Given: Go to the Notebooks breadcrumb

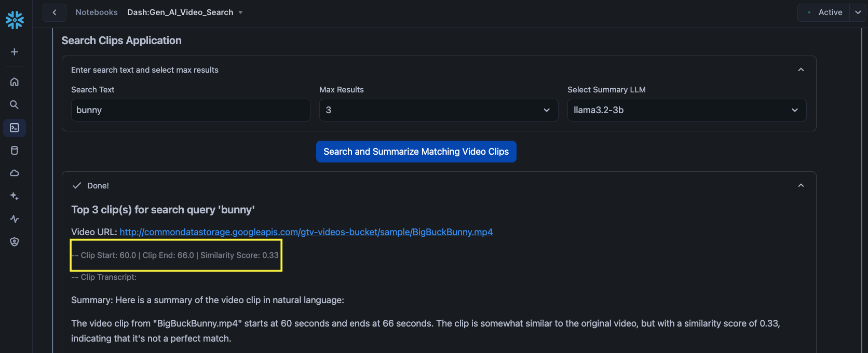Looking at the screenshot, I should tap(97, 12).
